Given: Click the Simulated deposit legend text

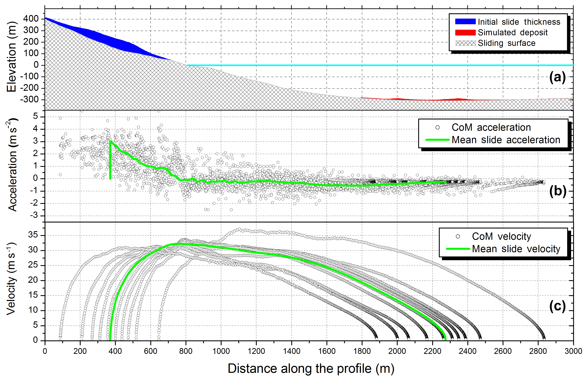Looking at the screenshot, I should (x=513, y=33).
